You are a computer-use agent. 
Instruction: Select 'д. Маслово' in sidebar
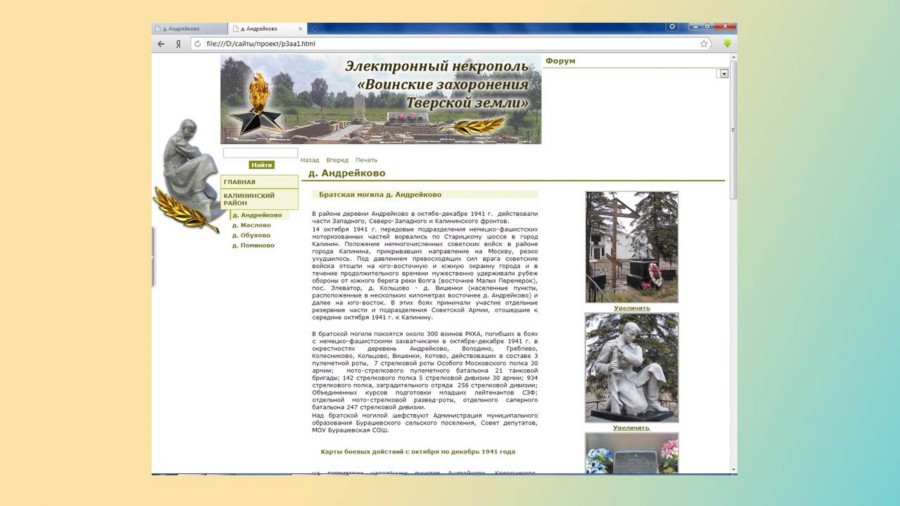251,225
